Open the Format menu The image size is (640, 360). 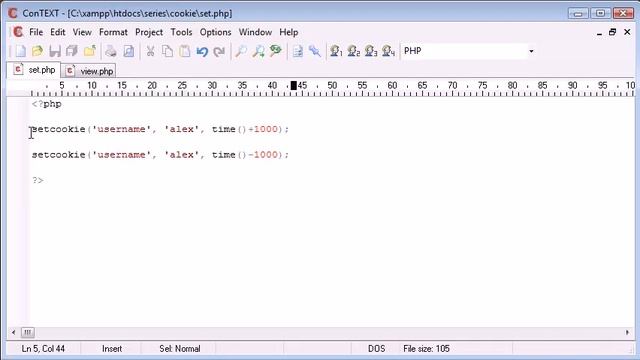[x=113, y=32]
